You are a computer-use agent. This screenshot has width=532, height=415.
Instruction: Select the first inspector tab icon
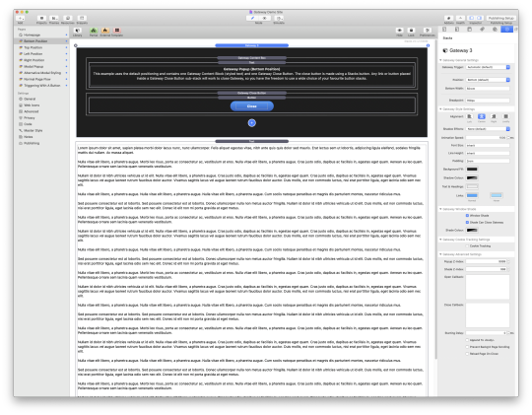tap(444, 30)
